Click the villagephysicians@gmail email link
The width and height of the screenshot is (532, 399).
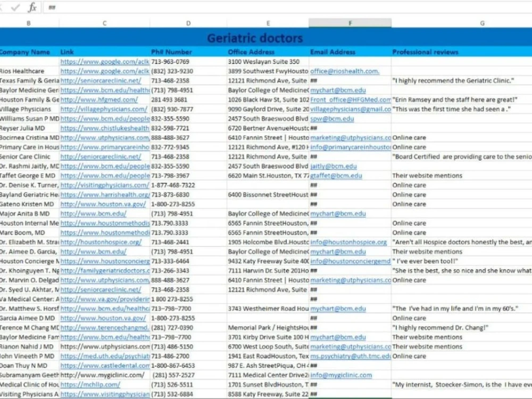coord(351,109)
